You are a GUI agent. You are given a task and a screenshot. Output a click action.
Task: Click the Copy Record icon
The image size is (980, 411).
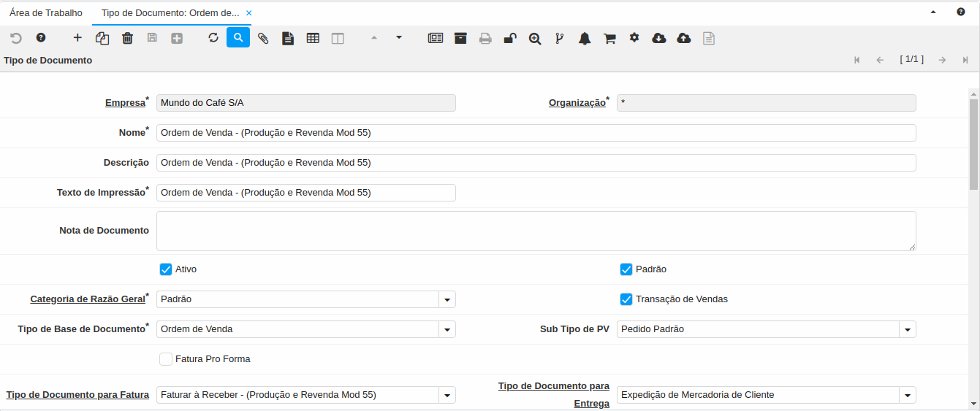click(102, 38)
